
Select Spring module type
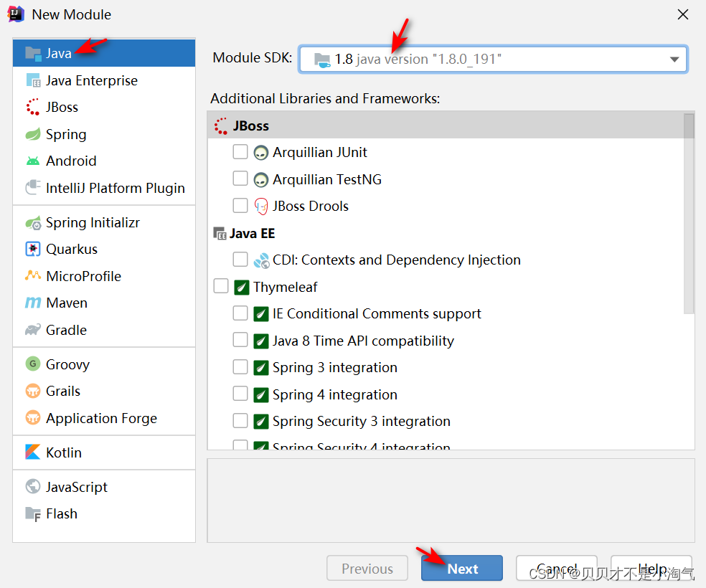tap(104, 134)
